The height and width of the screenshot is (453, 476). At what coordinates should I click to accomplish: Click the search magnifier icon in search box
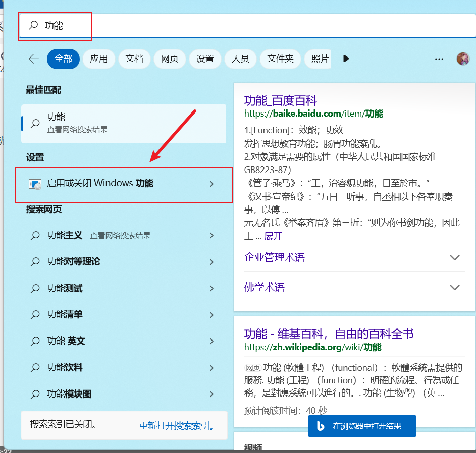pyautogui.click(x=33, y=25)
